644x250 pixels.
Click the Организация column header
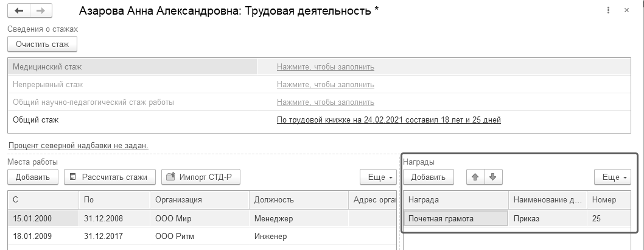(x=178, y=199)
